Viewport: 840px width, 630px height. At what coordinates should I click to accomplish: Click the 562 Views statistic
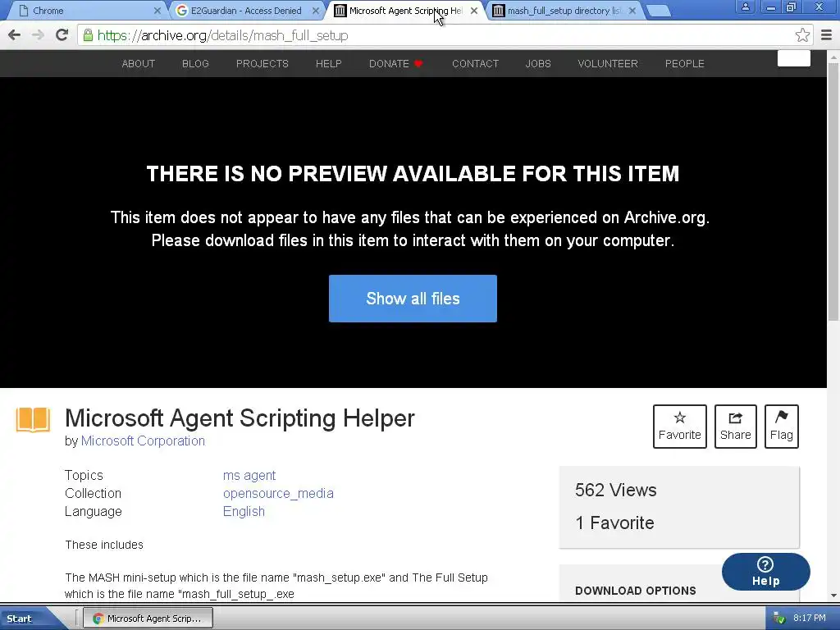[615, 491]
